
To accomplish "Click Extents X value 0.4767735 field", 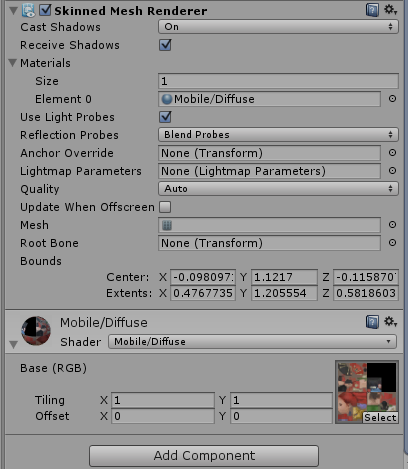I will (203, 293).
